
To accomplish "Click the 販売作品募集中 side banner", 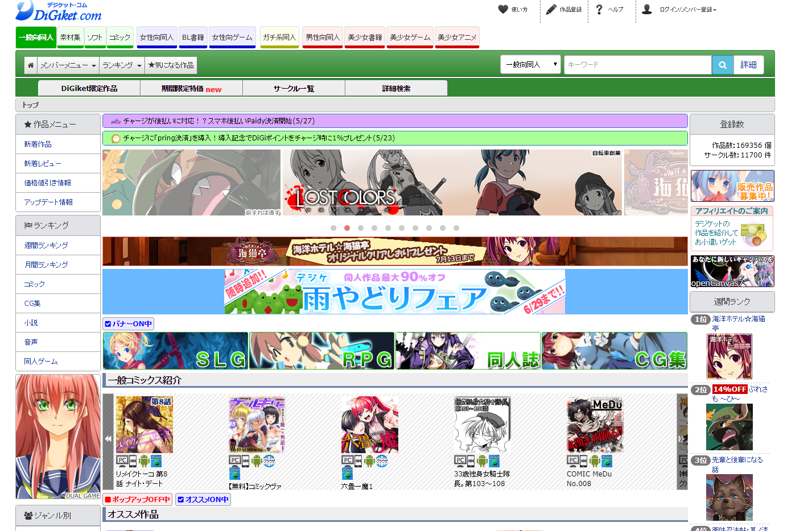I will 732,186.
